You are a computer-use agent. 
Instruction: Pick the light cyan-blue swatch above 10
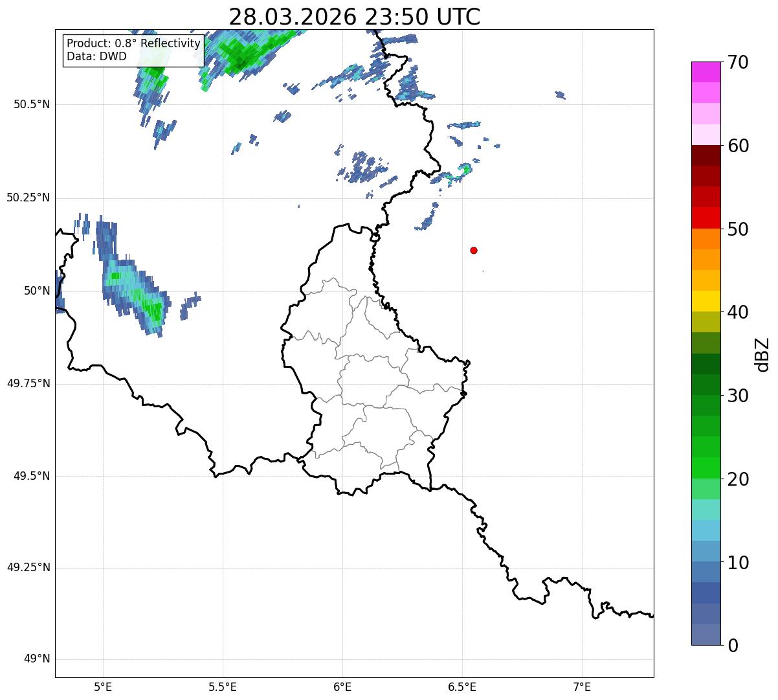click(706, 531)
